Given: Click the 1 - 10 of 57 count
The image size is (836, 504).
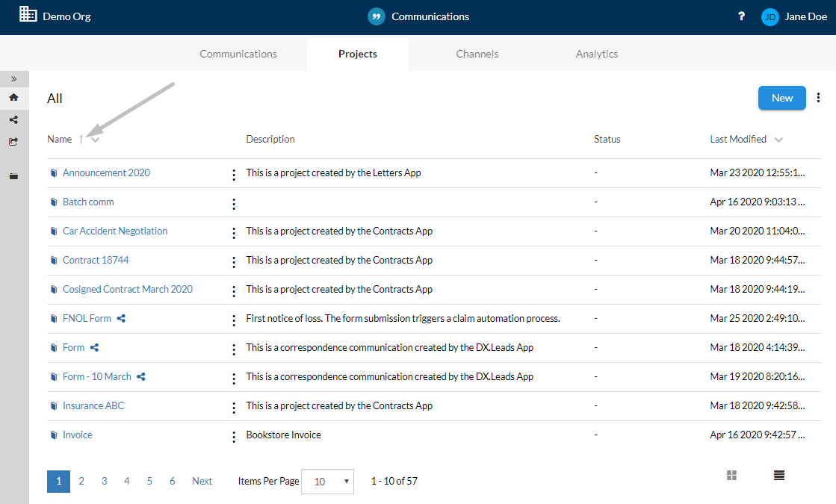Looking at the screenshot, I should [394, 481].
